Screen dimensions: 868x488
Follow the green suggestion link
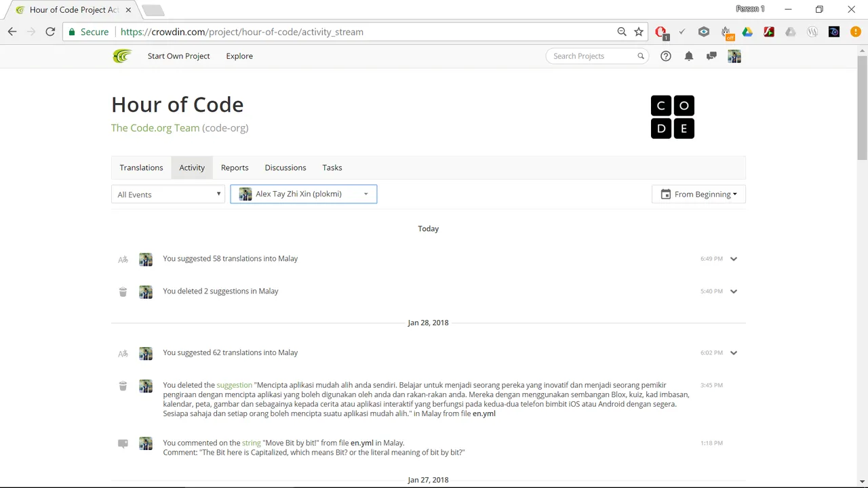(234, 385)
